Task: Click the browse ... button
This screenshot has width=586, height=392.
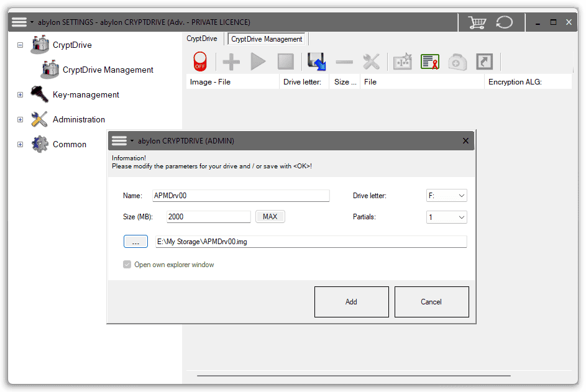Action: point(135,242)
